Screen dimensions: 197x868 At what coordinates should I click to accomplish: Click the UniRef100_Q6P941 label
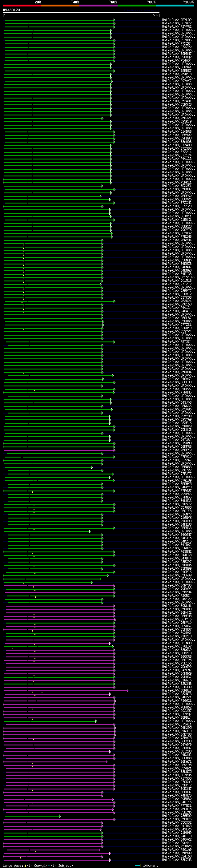click(176, 67)
